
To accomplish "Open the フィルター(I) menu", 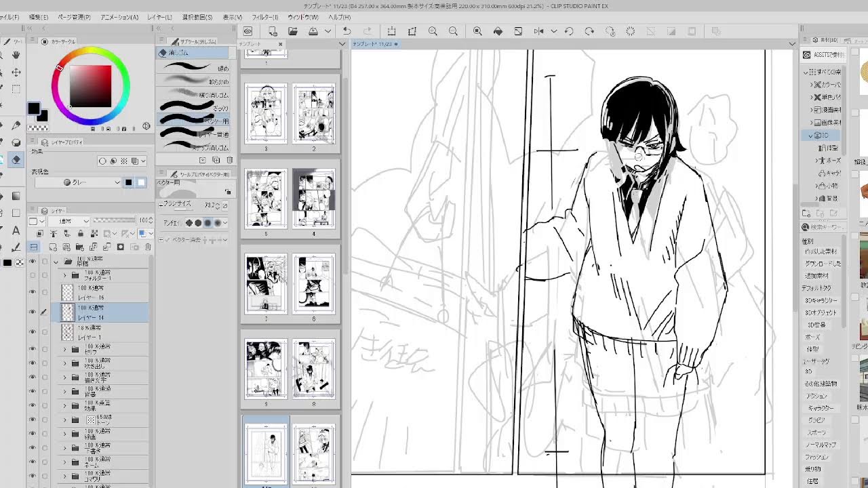I will point(265,17).
